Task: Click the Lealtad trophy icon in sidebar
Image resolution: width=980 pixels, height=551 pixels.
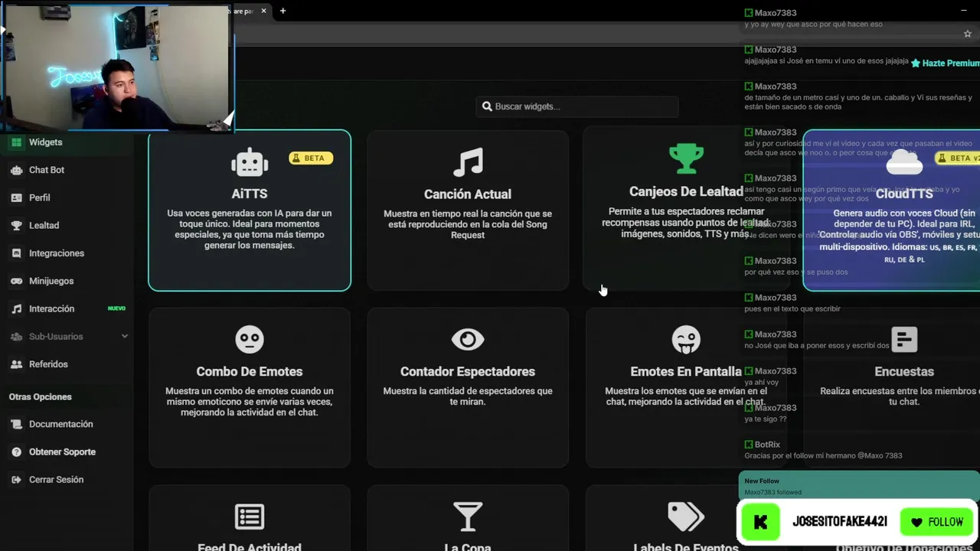Action: (16, 226)
